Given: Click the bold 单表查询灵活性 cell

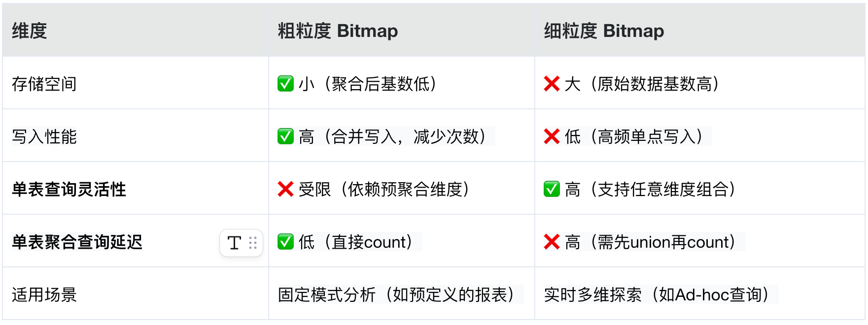Looking at the screenshot, I should 136,189.
